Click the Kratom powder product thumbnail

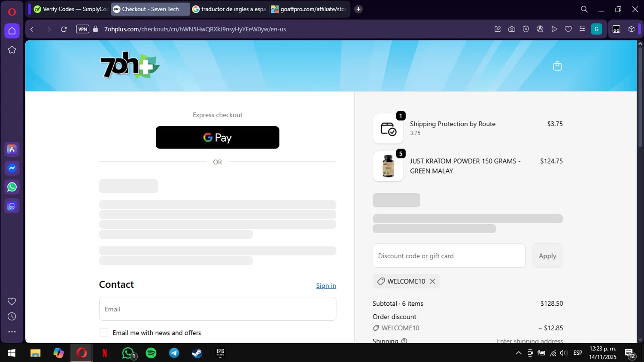388,166
